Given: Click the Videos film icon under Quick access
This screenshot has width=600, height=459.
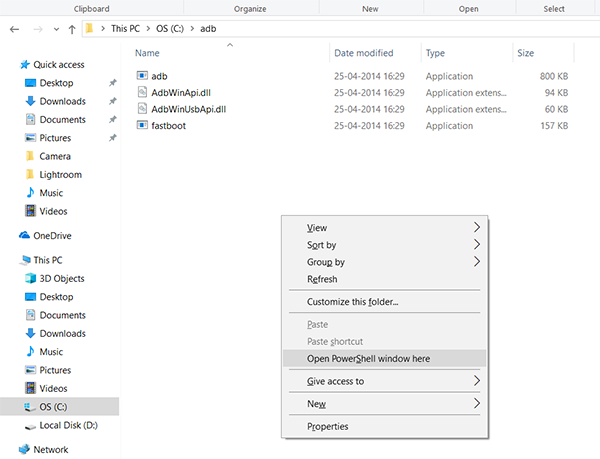Looking at the screenshot, I should [30, 211].
